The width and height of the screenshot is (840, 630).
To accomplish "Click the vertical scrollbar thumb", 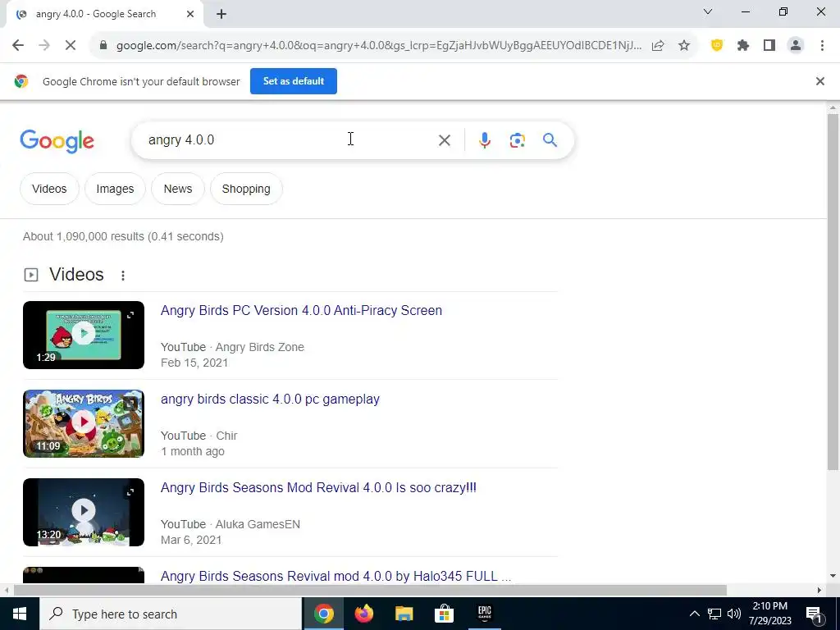I will (832, 292).
